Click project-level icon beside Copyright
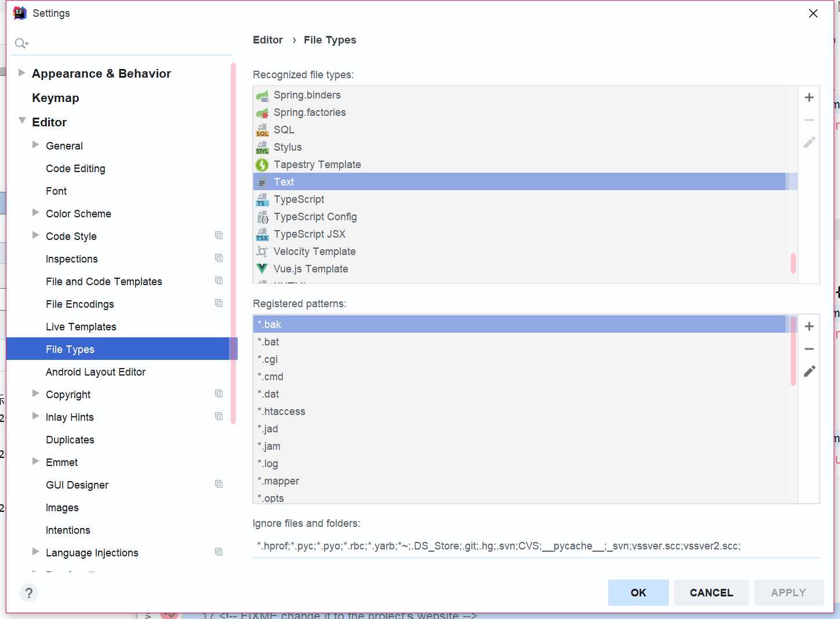 tap(219, 394)
